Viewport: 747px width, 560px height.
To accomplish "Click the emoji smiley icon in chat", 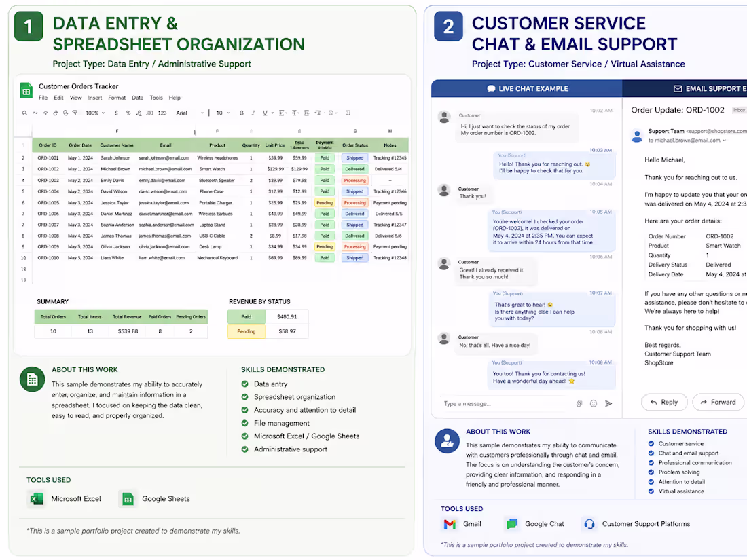I will point(594,403).
